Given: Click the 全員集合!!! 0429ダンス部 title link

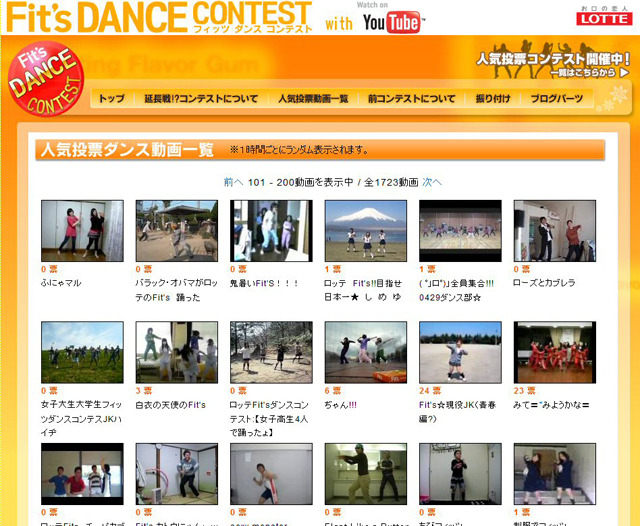Looking at the screenshot, I should point(457,290).
